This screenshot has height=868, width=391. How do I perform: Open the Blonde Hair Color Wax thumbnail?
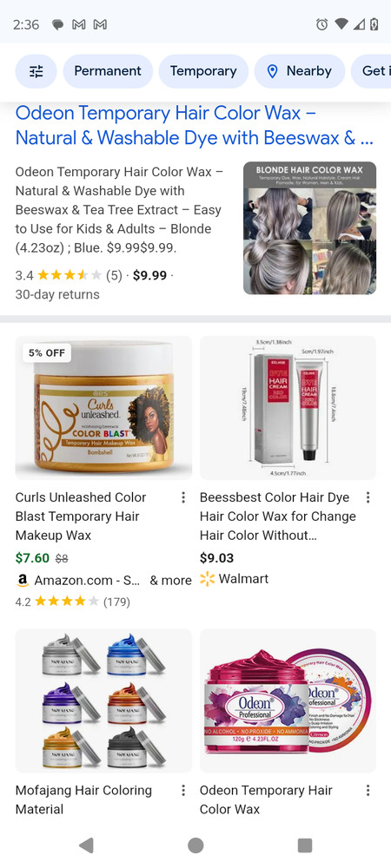pos(309,228)
